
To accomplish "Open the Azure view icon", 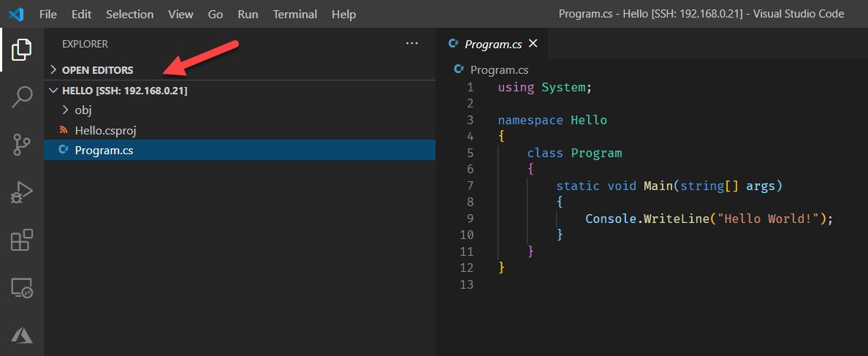I will coord(22,335).
